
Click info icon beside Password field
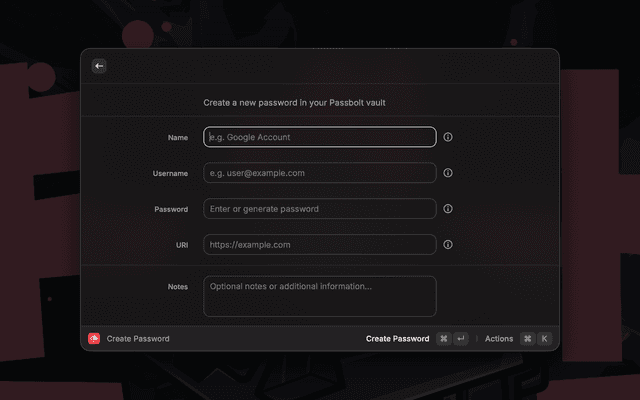tap(448, 209)
